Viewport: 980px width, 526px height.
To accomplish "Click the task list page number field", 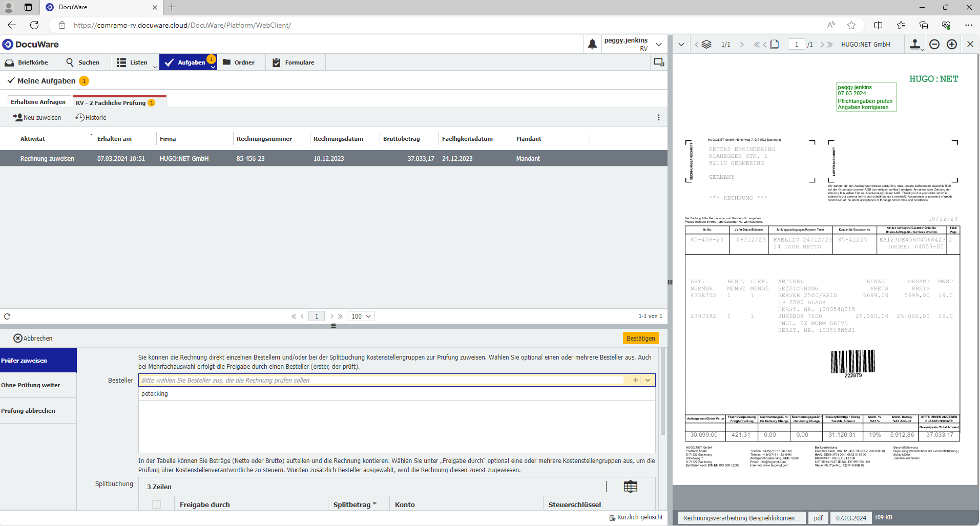I will (317, 317).
